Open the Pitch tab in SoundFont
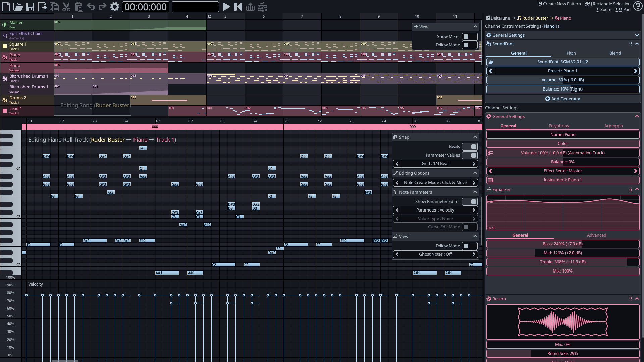Screen dimensions: 644x362 pyautogui.click(x=571, y=53)
